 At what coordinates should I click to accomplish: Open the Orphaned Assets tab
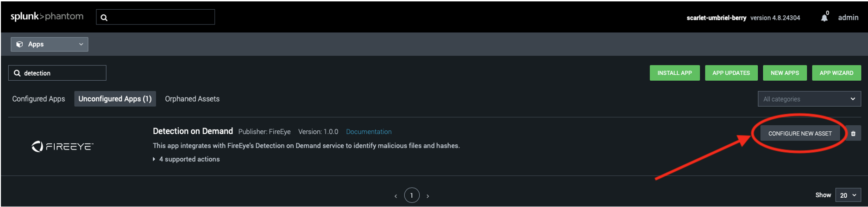coord(192,99)
